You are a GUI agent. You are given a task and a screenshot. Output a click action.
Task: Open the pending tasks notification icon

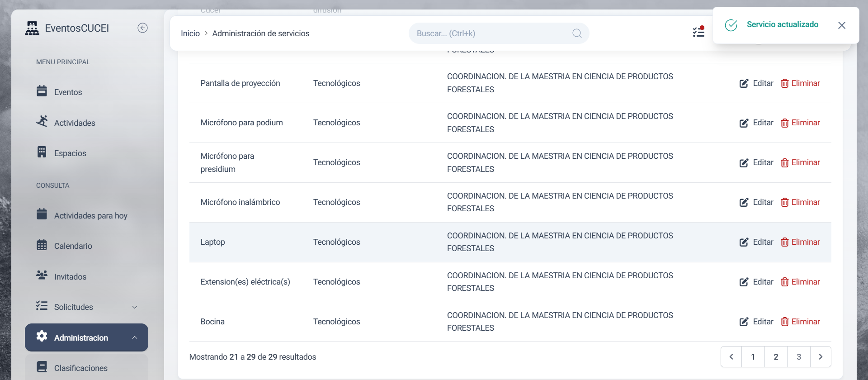(698, 32)
